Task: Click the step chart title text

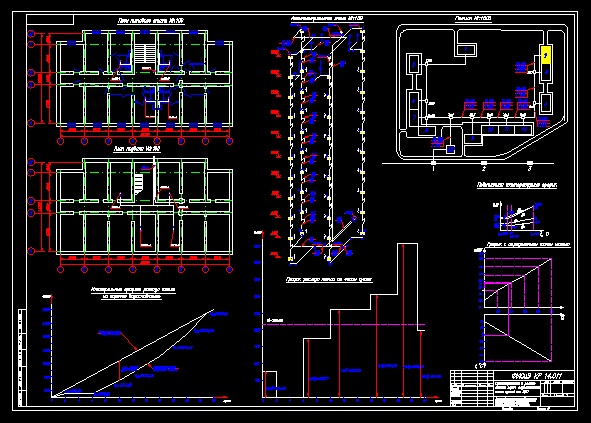Action: coord(329,280)
